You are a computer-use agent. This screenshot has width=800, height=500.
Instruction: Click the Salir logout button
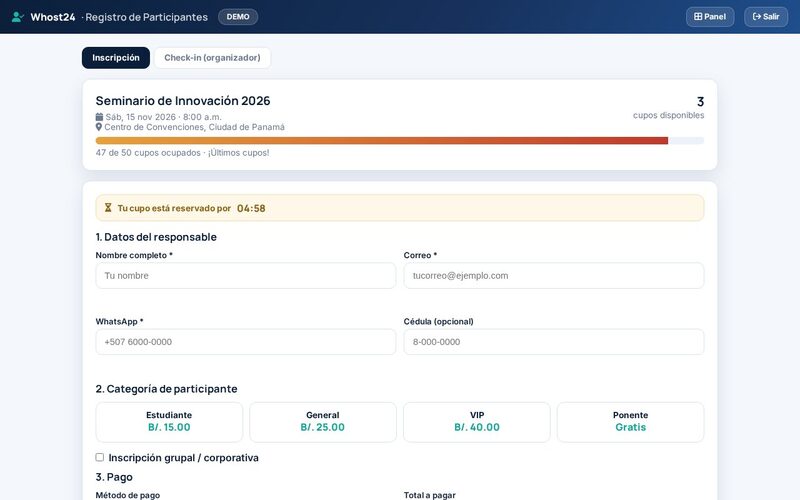[766, 17]
